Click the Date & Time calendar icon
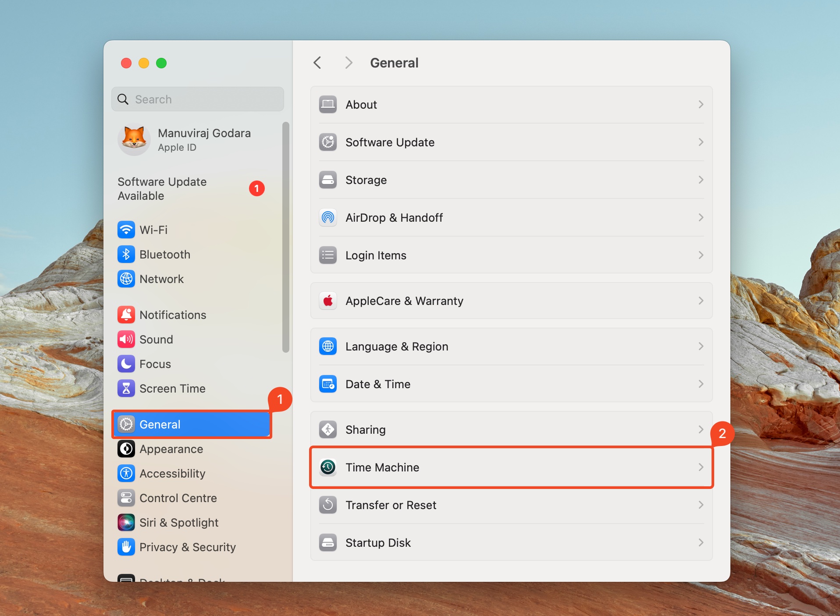 328,384
